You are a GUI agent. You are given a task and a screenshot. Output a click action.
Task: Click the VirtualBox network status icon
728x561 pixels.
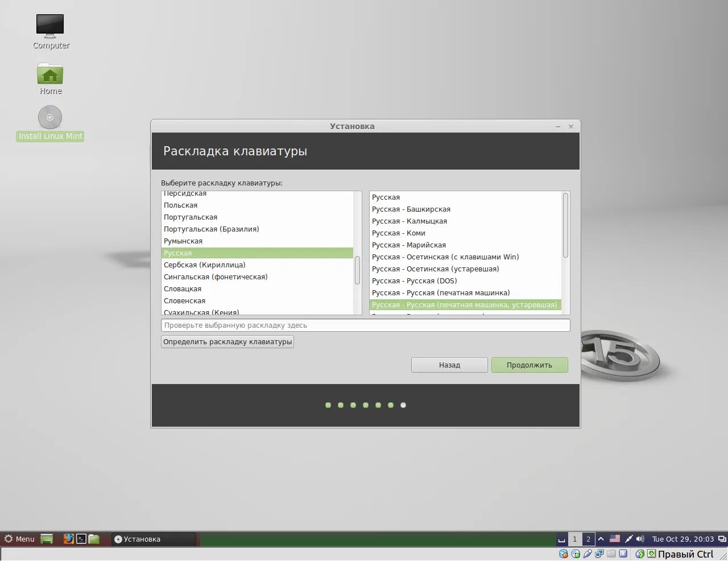[599, 554]
